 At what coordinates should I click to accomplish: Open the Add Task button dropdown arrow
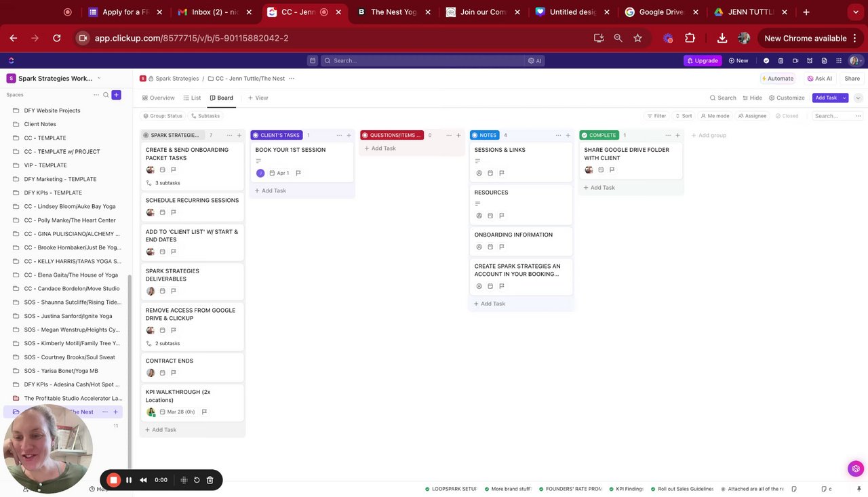844,98
